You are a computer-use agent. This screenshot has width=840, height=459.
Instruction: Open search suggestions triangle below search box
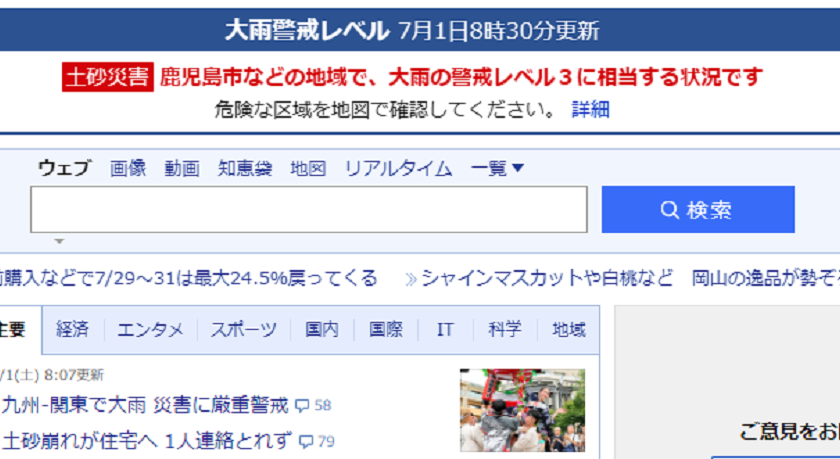59,242
